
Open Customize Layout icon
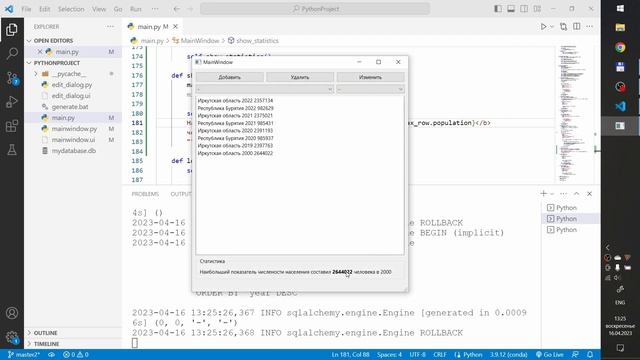coord(537,9)
